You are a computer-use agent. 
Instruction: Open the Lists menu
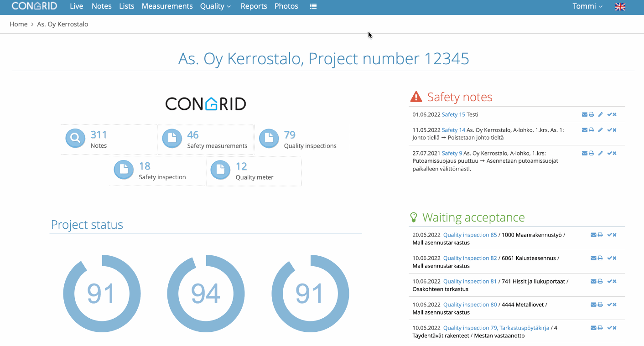(x=127, y=6)
